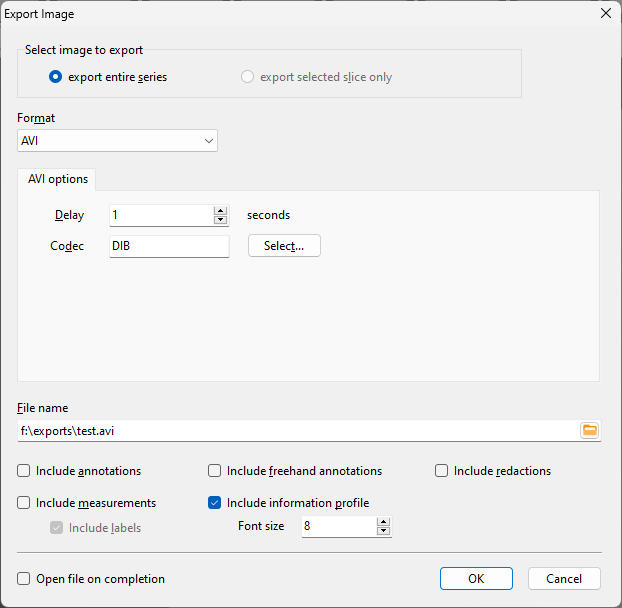Viewport: 622px width, 608px height.
Task: Uncheck Include information profile
Action: [215, 503]
